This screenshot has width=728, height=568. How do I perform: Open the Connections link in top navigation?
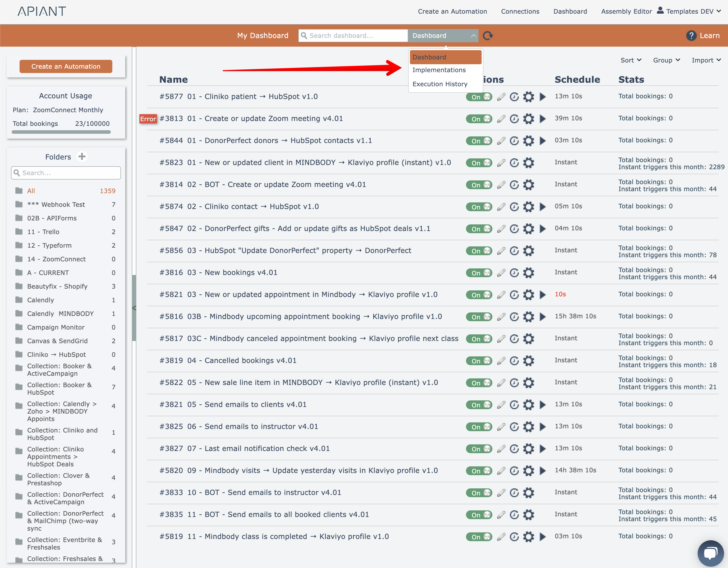click(x=520, y=11)
